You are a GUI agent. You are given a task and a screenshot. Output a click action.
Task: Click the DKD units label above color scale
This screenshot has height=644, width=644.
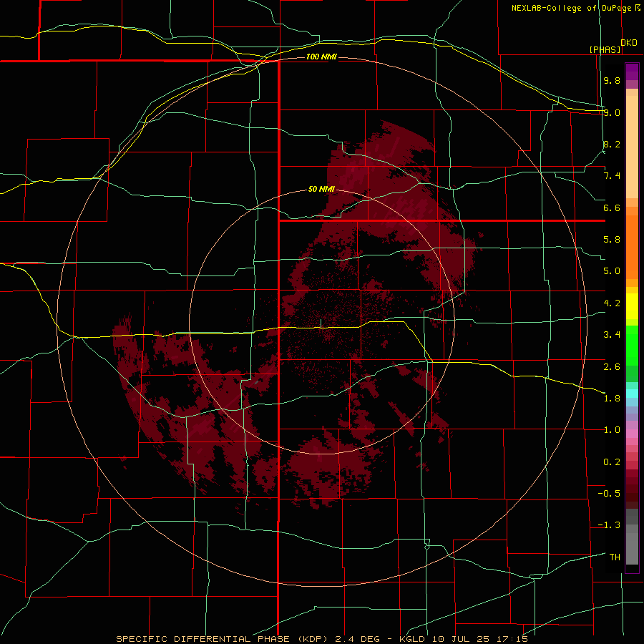(629, 43)
